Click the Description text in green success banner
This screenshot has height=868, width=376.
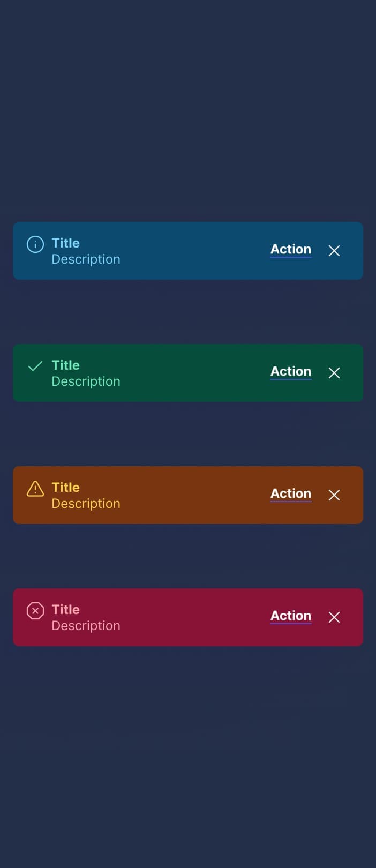(x=86, y=381)
